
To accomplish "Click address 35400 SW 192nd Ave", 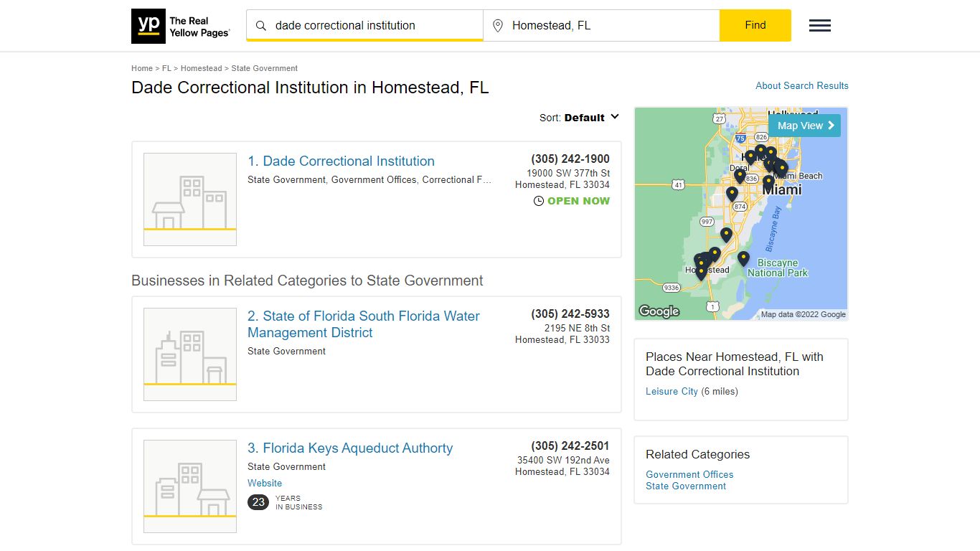I will (564, 461).
